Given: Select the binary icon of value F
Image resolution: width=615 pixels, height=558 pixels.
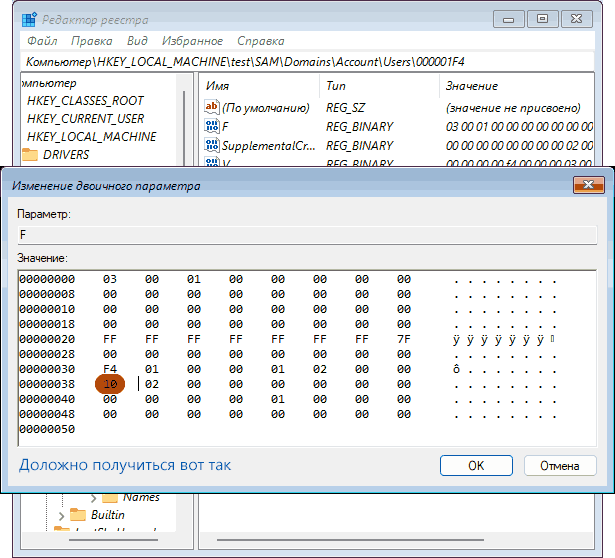Looking at the screenshot, I should [212, 126].
